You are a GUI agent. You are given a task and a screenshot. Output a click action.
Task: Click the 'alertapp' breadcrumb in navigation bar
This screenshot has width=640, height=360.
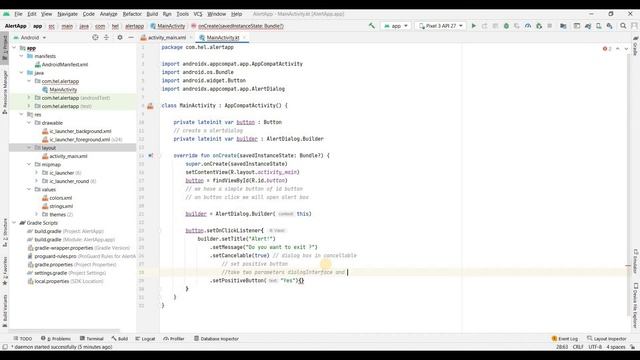pyautogui.click(x=134, y=26)
